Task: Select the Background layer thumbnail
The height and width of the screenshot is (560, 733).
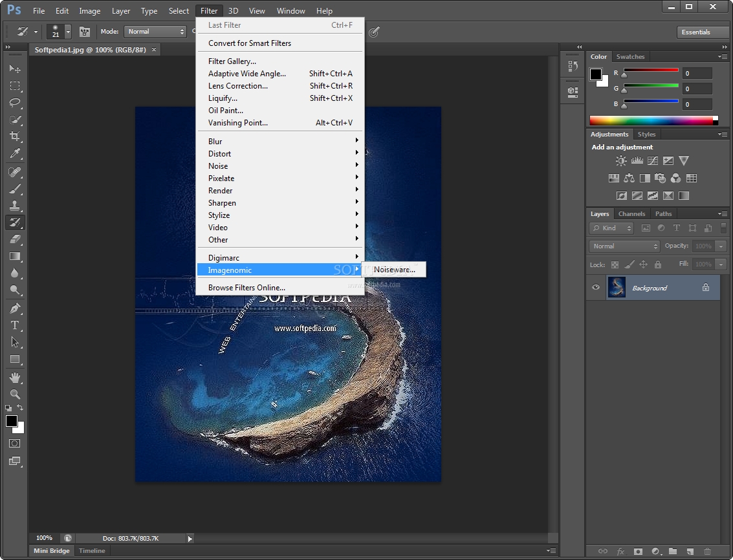Action: 617,288
